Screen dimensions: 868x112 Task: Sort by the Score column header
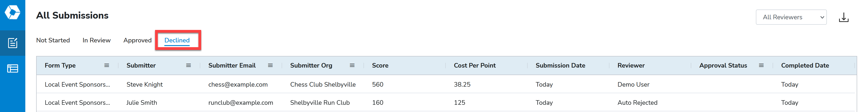pyautogui.click(x=380, y=65)
